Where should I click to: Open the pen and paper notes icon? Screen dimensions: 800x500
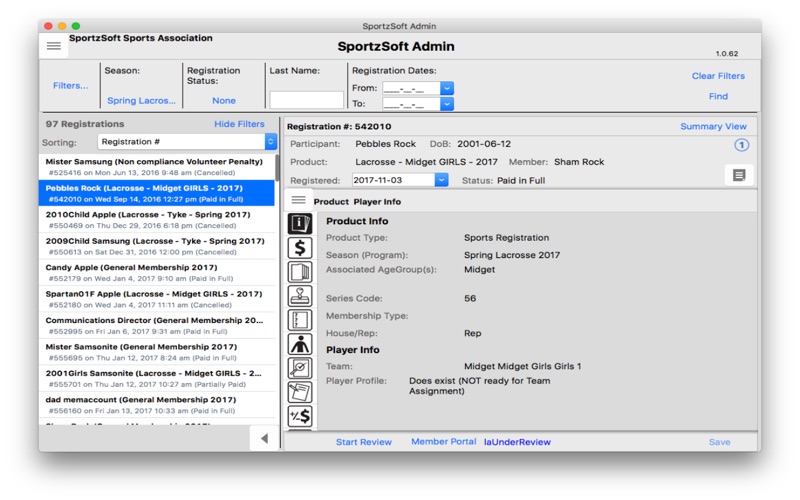(x=300, y=392)
